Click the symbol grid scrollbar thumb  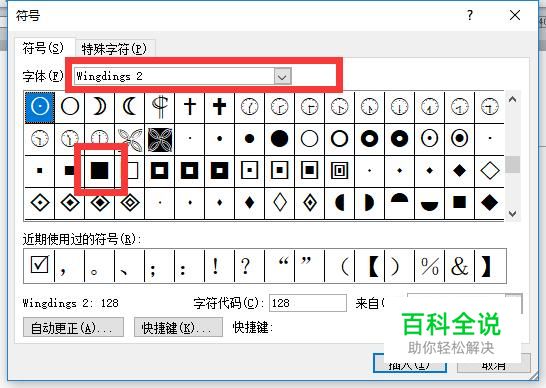[x=512, y=164]
